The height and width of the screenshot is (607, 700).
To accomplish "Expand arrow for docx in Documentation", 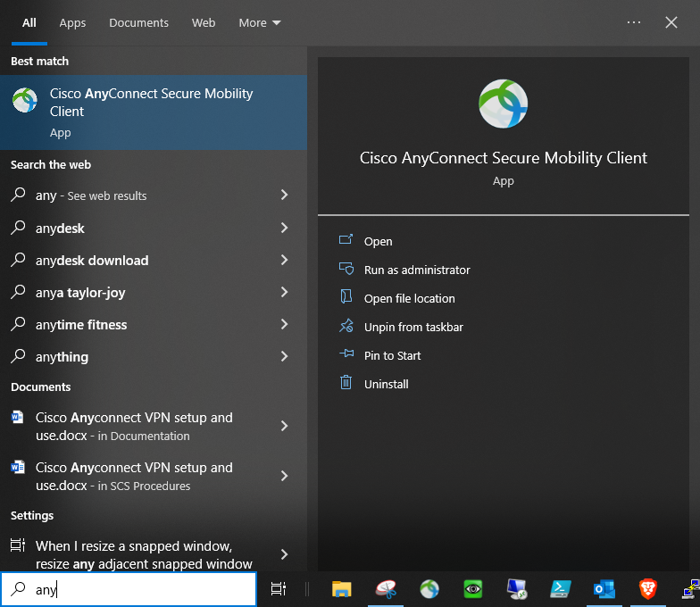I will pyautogui.click(x=284, y=426).
